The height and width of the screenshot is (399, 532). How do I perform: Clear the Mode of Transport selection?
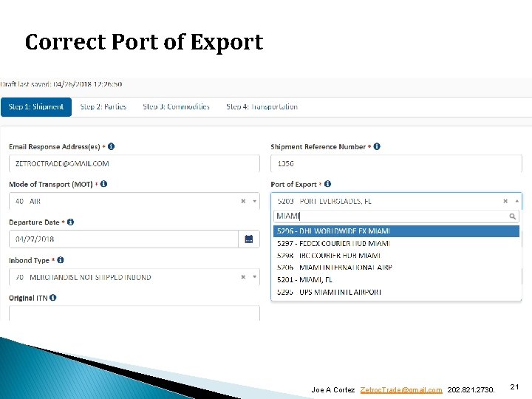coord(243,201)
